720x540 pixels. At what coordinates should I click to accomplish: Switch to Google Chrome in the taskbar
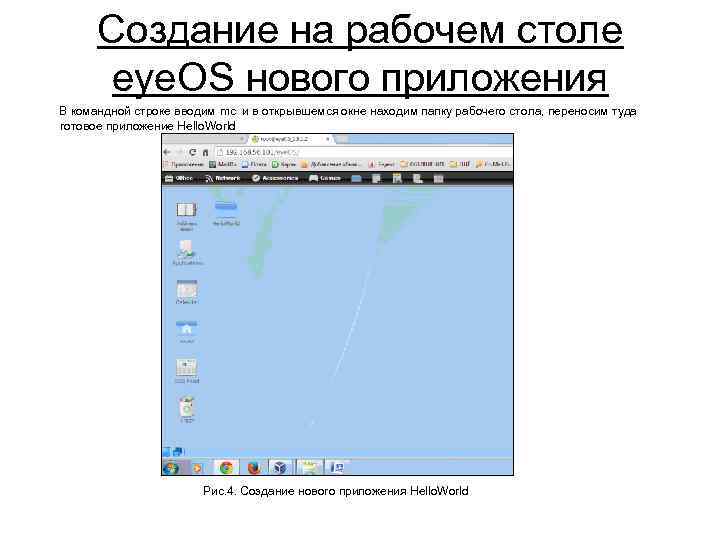(x=226, y=468)
